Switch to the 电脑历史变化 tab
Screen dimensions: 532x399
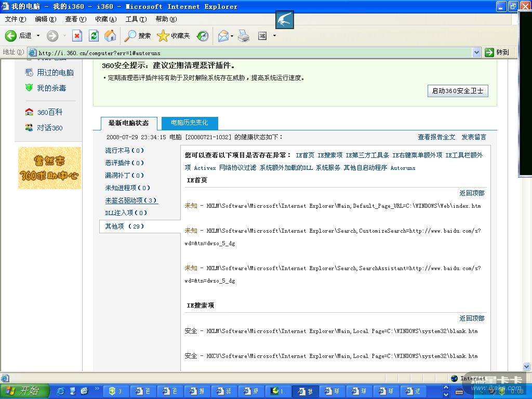pyautogui.click(x=189, y=123)
